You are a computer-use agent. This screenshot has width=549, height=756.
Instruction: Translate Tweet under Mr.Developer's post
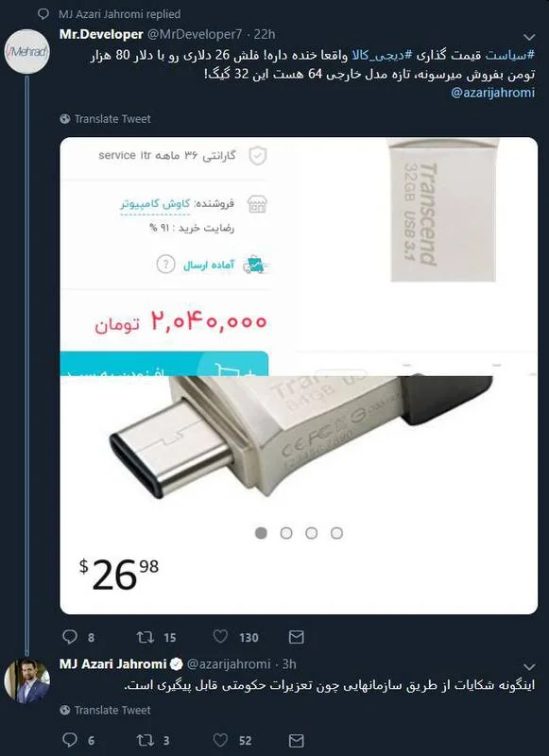click(x=106, y=119)
